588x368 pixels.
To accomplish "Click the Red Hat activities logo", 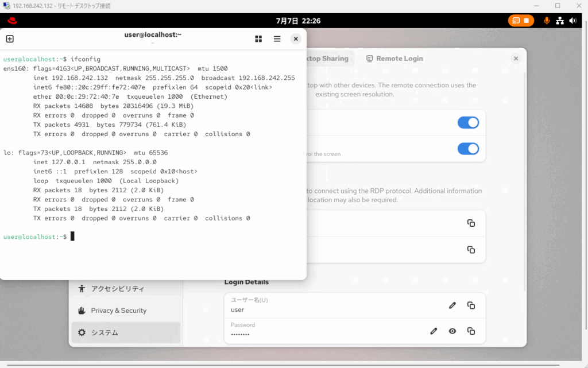I will click(x=12, y=21).
